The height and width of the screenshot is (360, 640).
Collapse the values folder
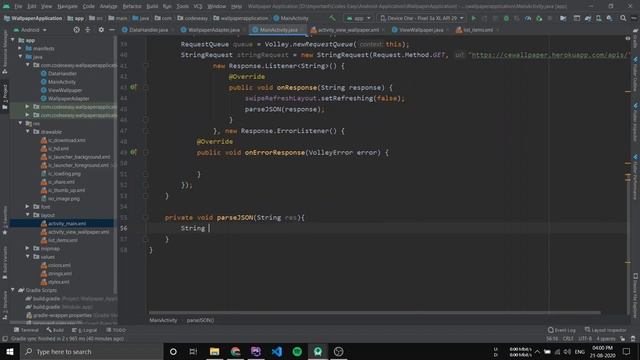point(28,256)
